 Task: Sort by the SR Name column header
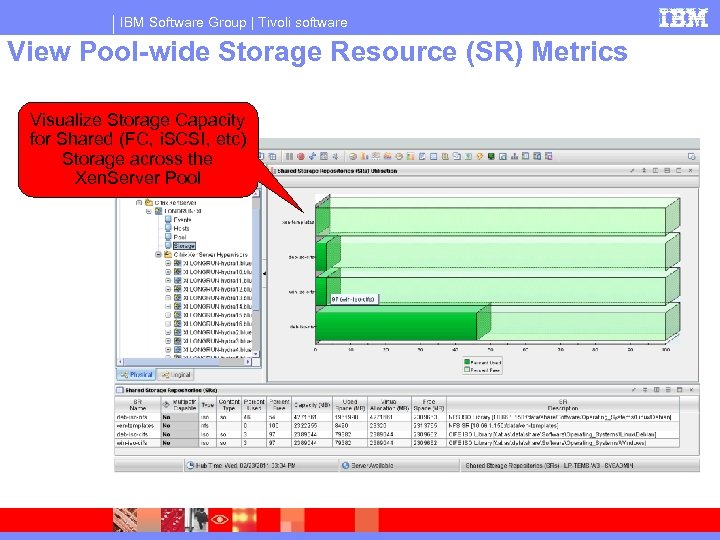coord(137,405)
